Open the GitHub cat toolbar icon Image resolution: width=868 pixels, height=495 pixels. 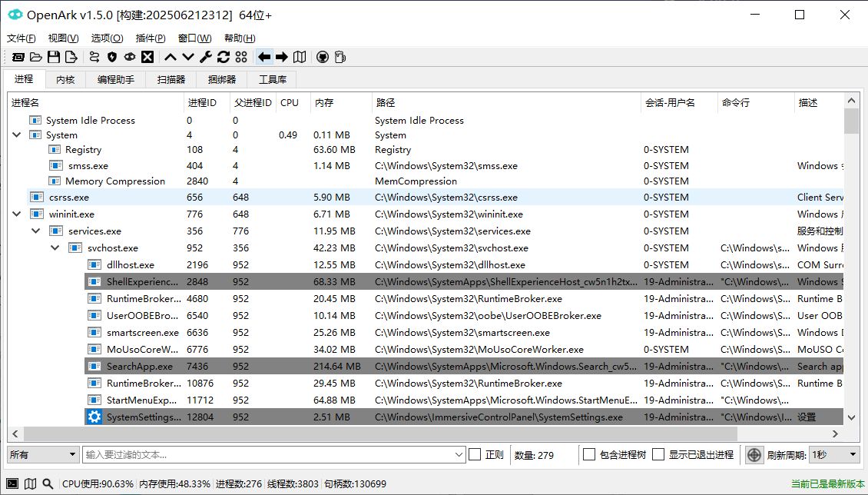(x=323, y=57)
